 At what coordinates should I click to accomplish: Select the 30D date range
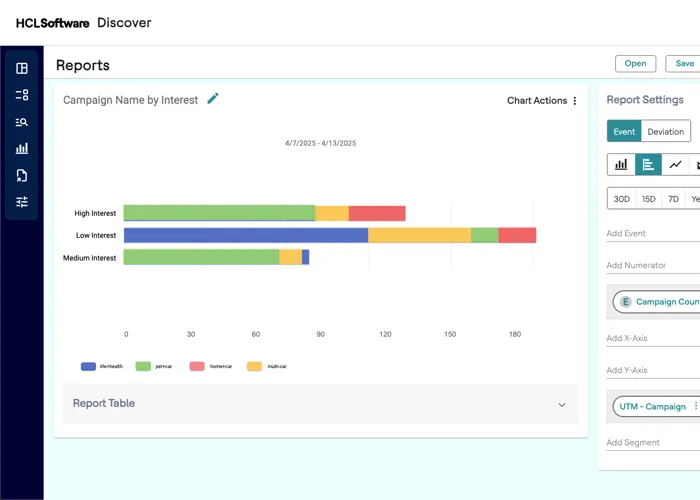tap(621, 199)
